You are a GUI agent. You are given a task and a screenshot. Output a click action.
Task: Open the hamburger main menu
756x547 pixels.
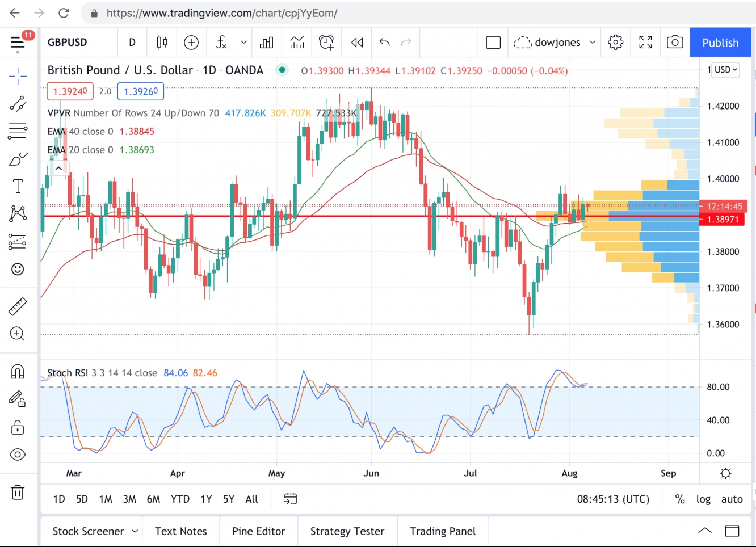[18, 43]
